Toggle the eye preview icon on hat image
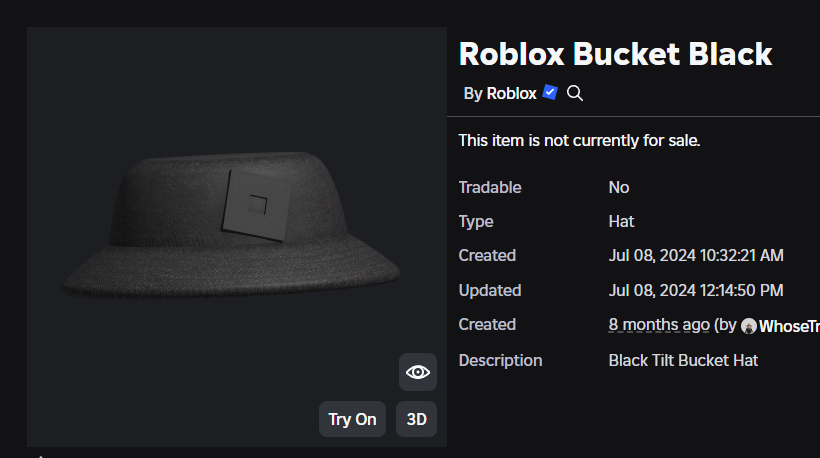The width and height of the screenshot is (820, 458). point(418,372)
